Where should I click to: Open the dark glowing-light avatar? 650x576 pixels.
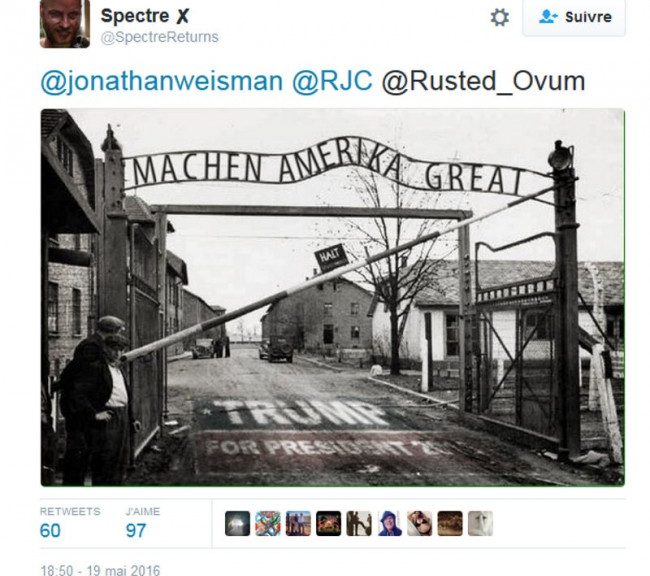[x=238, y=523]
